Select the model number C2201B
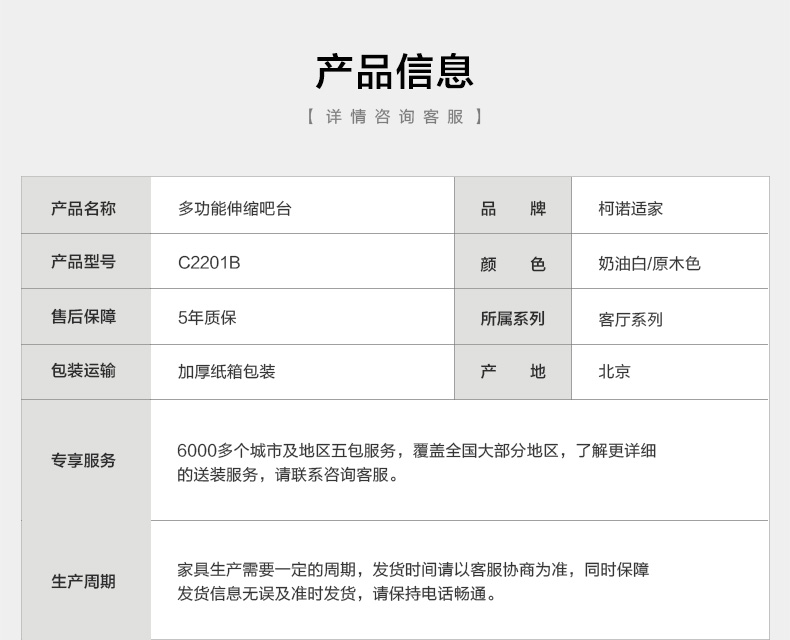Viewport: 790px width, 640px height. click(x=209, y=263)
